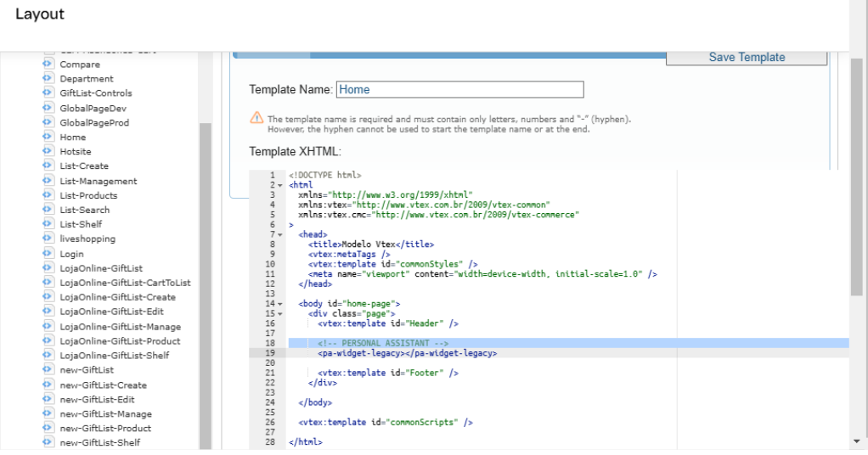
Task: Collapse the div page fold arrow on line 15
Action: pyautogui.click(x=280, y=314)
